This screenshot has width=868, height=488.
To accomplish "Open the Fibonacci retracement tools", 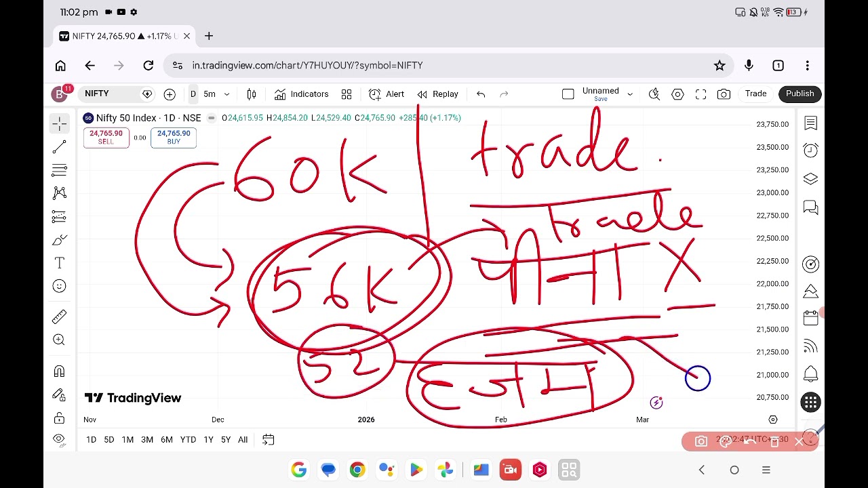I will coord(60,169).
